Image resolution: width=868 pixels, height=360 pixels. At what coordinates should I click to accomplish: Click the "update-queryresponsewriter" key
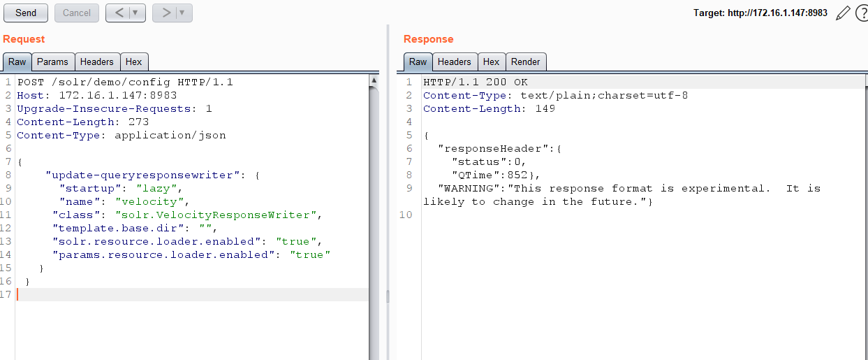142,175
